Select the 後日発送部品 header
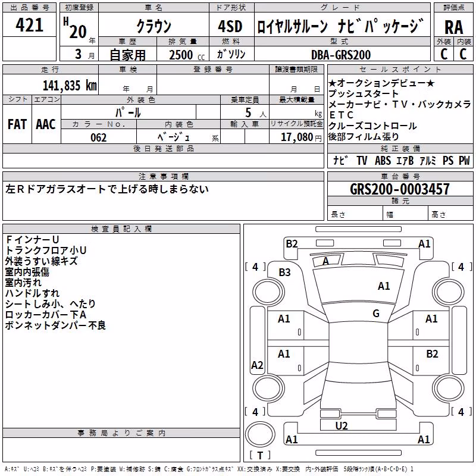Screen dimensions: 476x476 coord(163,148)
